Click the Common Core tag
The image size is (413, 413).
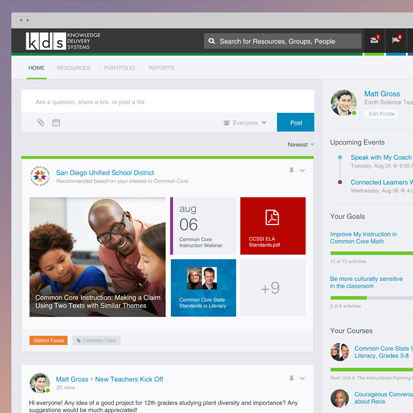tap(96, 340)
